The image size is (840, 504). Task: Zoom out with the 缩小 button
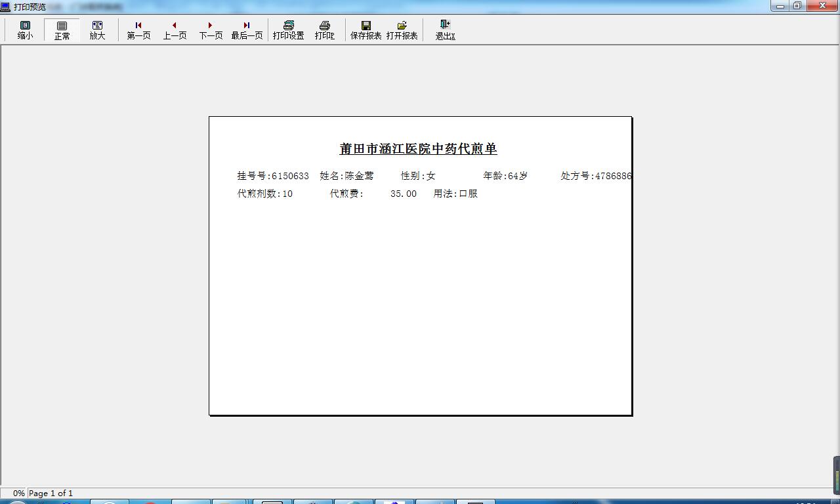click(25, 30)
